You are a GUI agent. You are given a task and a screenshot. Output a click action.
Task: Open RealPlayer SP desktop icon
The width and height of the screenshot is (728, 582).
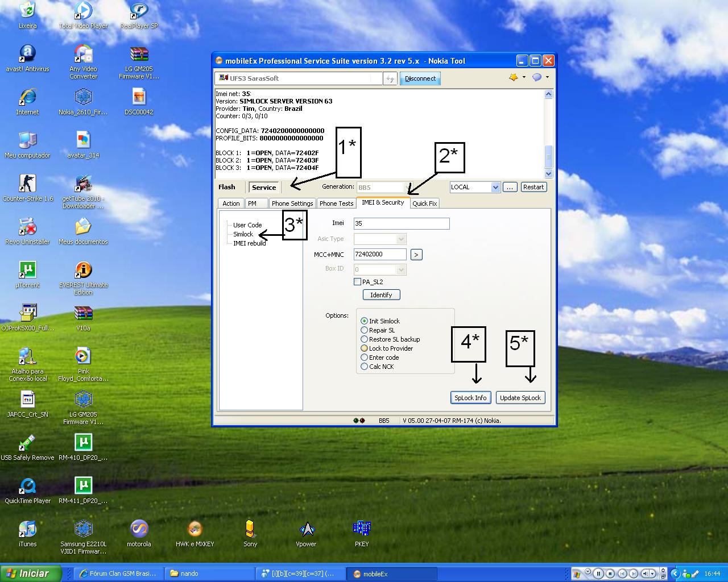click(x=139, y=15)
